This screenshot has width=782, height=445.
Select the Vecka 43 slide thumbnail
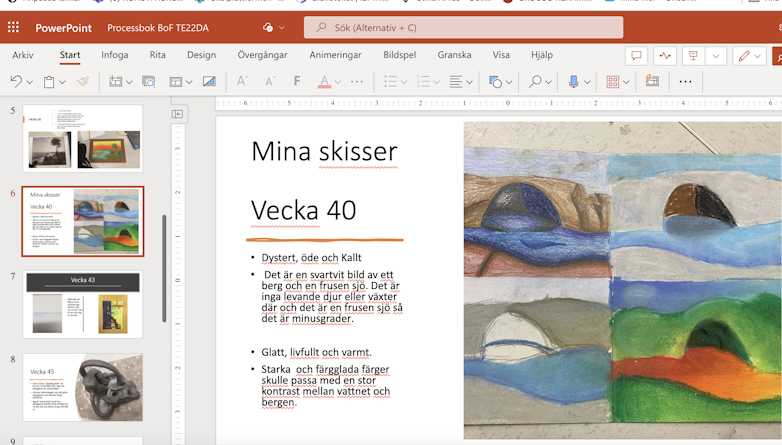(83, 304)
